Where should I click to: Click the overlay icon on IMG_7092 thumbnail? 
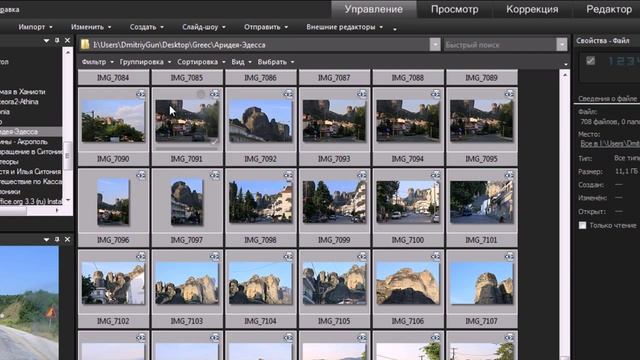(x=288, y=94)
